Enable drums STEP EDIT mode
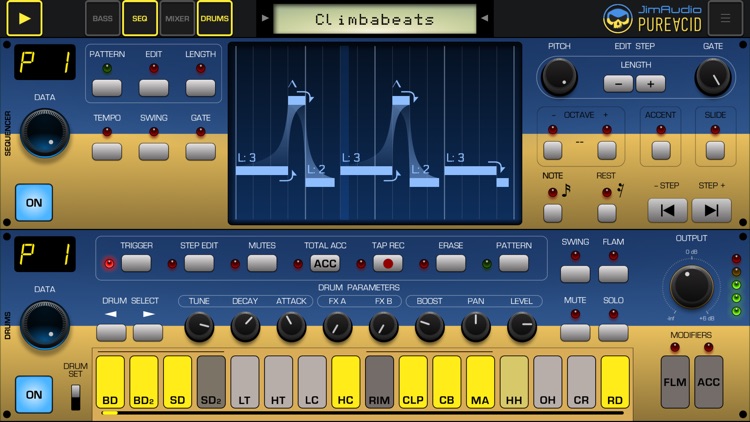 (199, 263)
